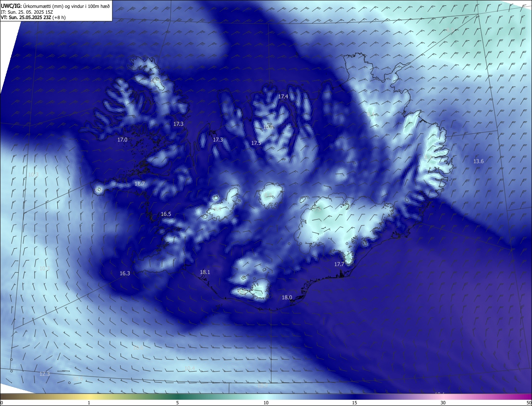This screenshot has width=532, height=406.
Task: Click the 17.5 value on the map
Action: [x=256, y=143]
